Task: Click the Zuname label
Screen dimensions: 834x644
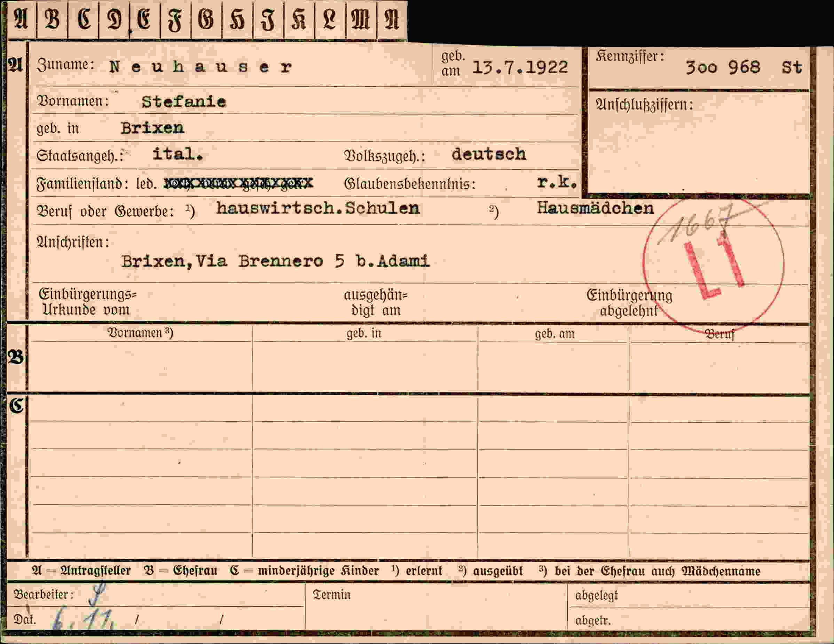Action: click(x=65, y=65)
